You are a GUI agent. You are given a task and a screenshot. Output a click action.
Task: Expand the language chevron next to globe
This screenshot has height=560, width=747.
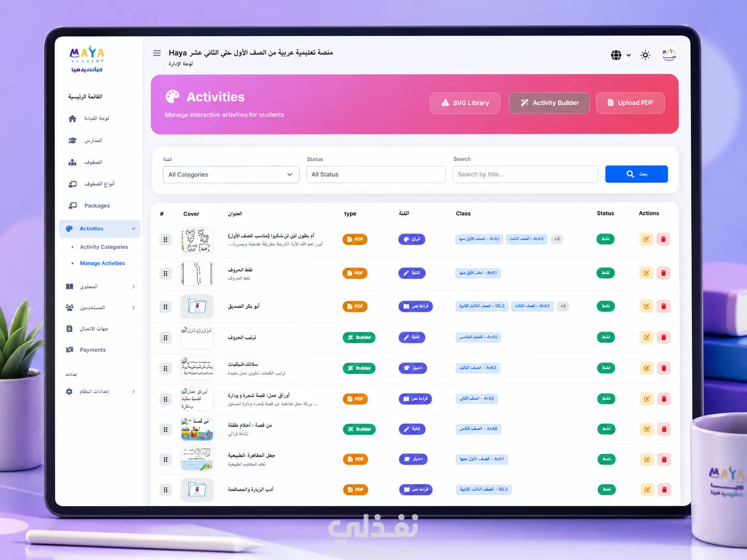coord(628,55)
